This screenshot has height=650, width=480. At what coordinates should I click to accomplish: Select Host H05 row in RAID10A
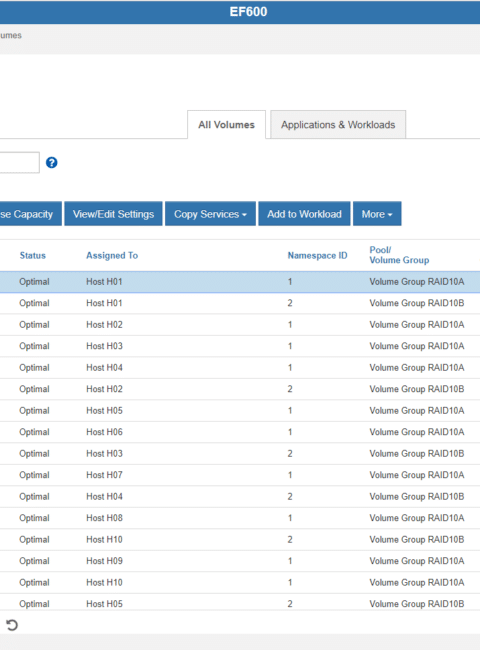pyautogui.click(x=240, y=411)
